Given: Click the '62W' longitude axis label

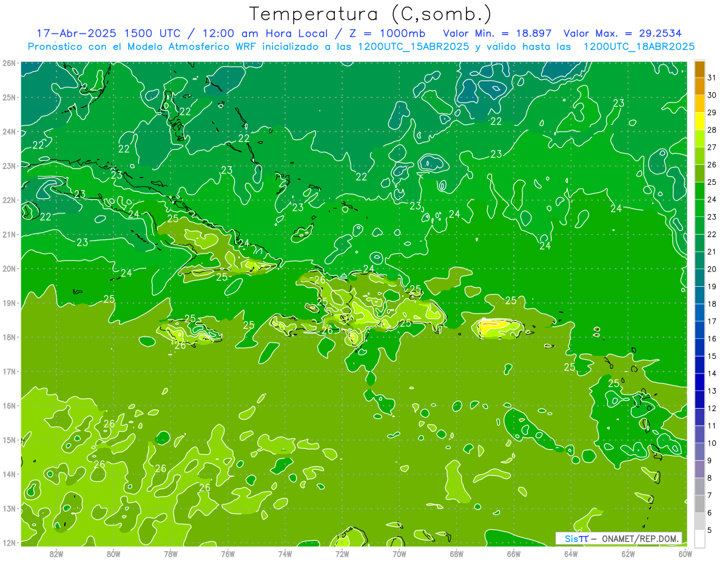Looking at the screenshot, I should point(628,554).
